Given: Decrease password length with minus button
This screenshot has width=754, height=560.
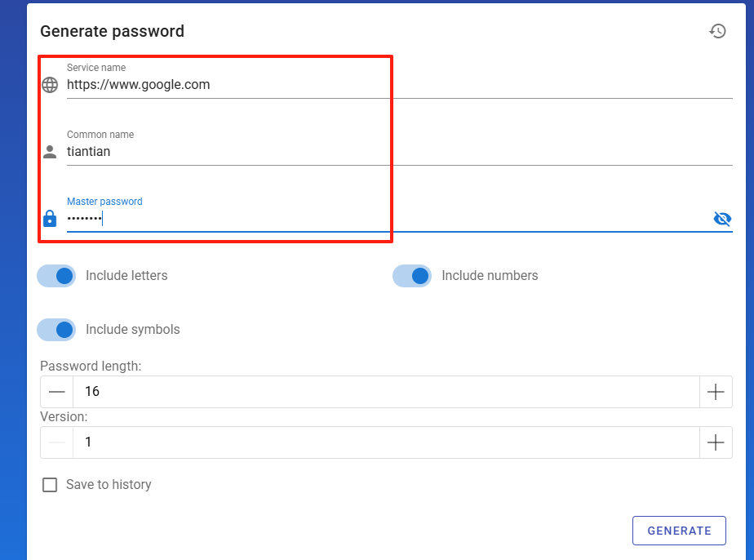Looking at the screenshot, I should 57,392.
